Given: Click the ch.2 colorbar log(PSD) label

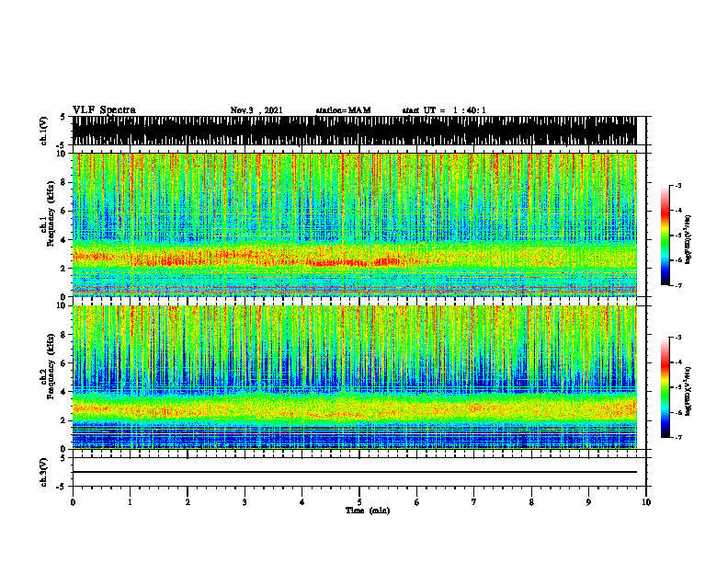Looking at the screenshot, I should pos(688,391).
